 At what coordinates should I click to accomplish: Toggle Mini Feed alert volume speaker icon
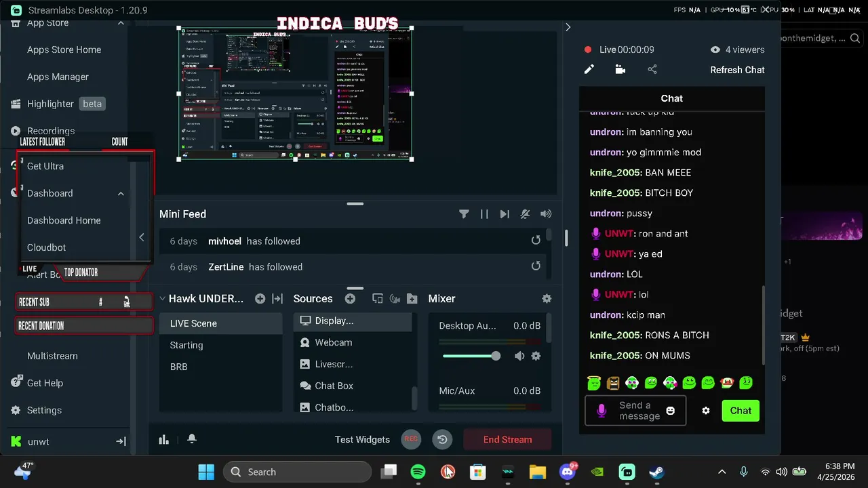click(546, 214)
